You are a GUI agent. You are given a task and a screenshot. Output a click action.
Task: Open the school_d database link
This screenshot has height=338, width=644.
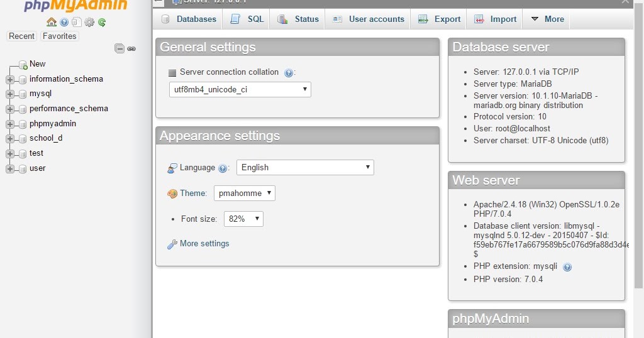[x=46, y=138]
